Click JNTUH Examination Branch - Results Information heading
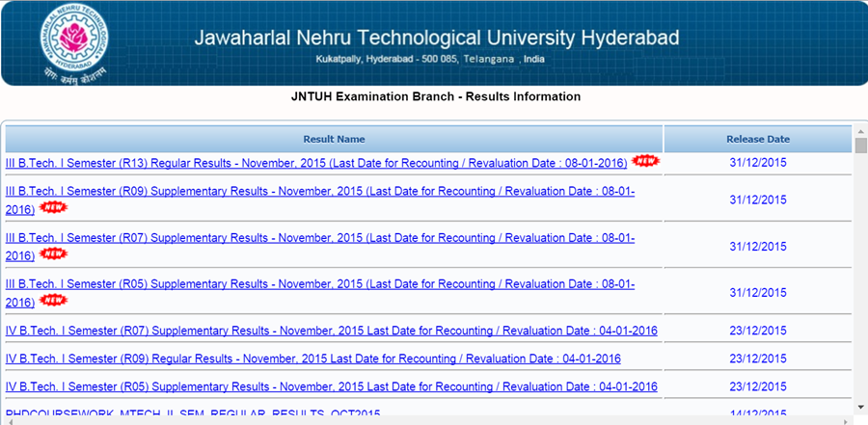 pos(436,96)
